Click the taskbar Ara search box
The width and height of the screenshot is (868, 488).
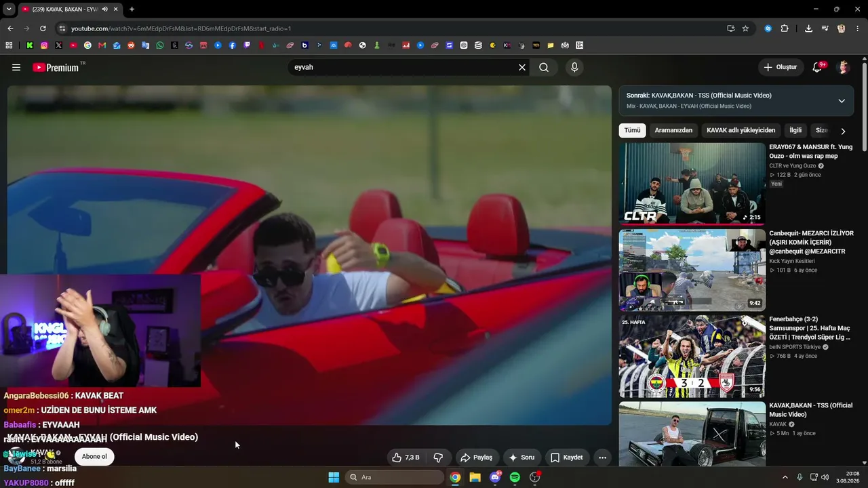[395, 477]
